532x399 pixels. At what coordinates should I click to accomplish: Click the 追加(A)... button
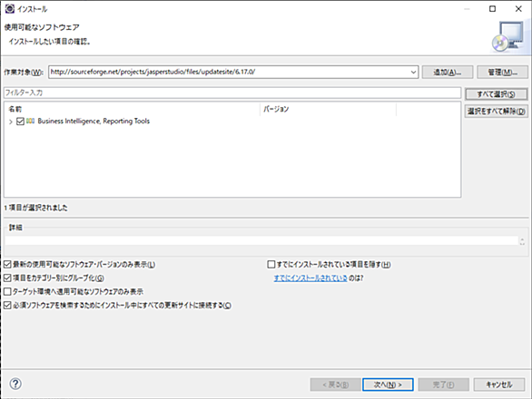pos(448,73)
